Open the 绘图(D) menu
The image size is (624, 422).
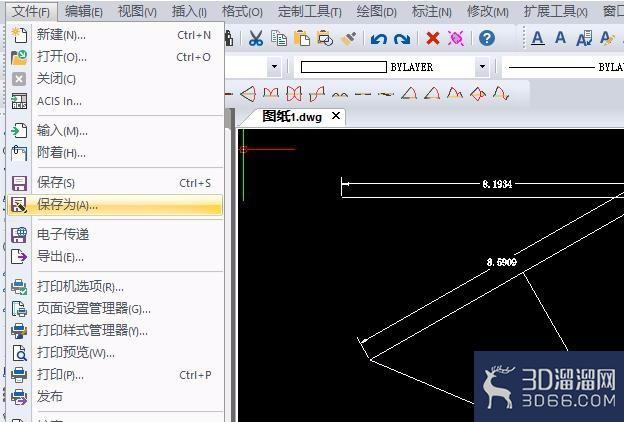[376, 11]
